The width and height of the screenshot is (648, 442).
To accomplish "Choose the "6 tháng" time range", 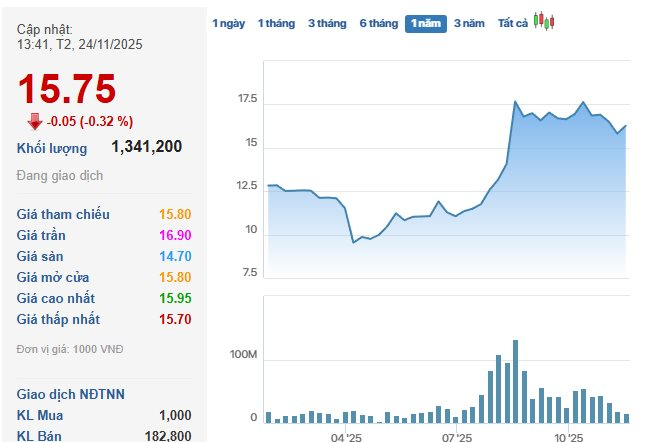I will click(378, 23).
